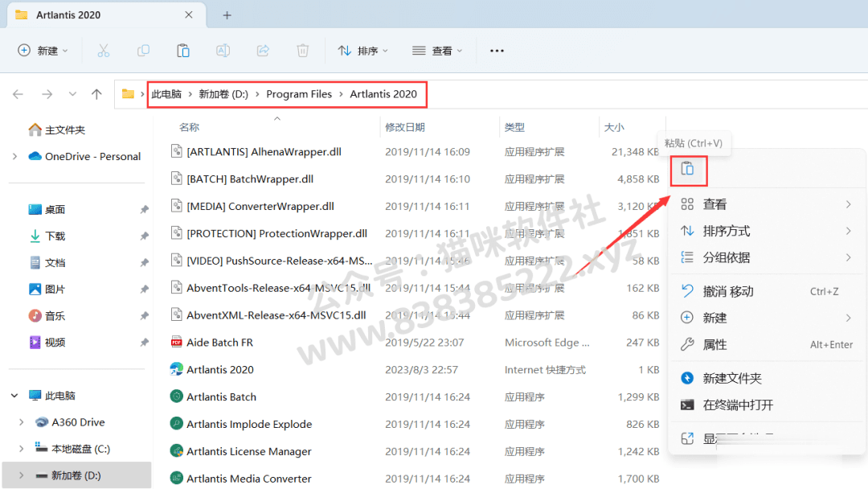This screenshot has height=489, width=868.
Task: Open the 新建 dropdown in toolbar
Action: tap(43, 51)
